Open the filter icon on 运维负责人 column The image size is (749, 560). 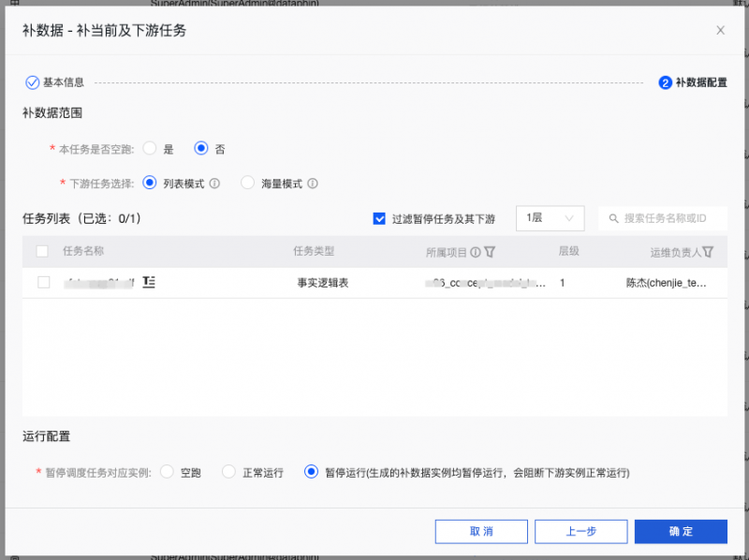click(x=708, y=252)
